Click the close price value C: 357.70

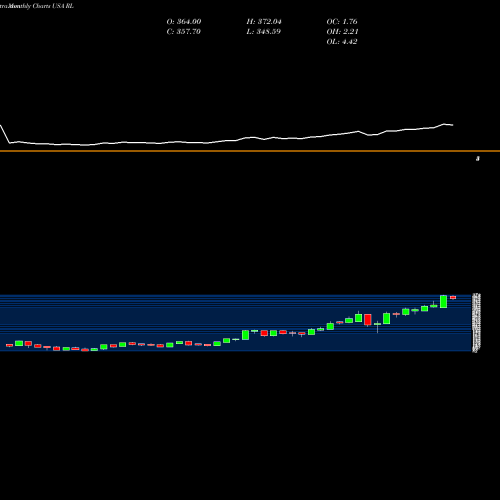(183, 32)
